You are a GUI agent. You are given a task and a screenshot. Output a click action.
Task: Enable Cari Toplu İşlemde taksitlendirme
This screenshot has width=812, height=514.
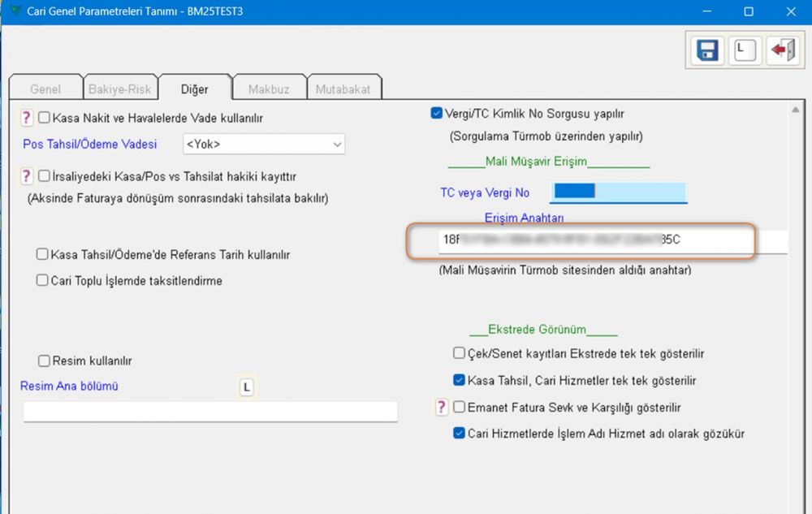42,281
